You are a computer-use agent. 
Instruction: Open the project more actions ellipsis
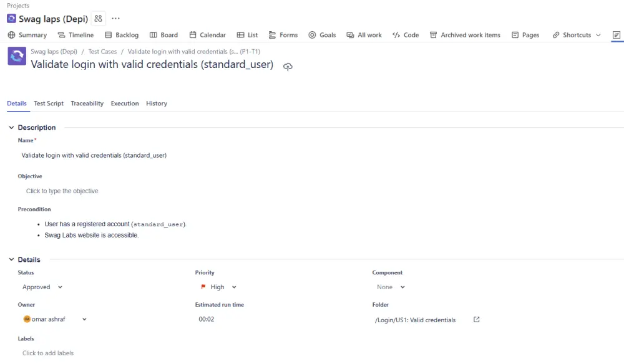(115, 19)
